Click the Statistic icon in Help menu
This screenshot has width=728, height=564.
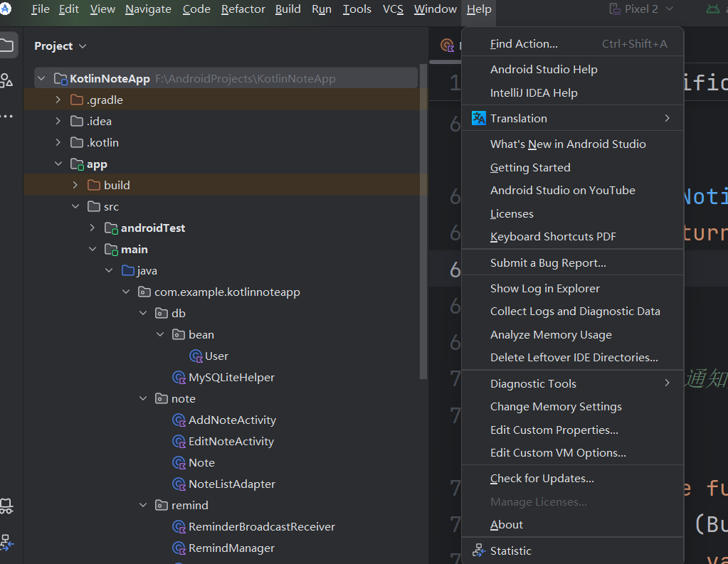click(479, 550)
